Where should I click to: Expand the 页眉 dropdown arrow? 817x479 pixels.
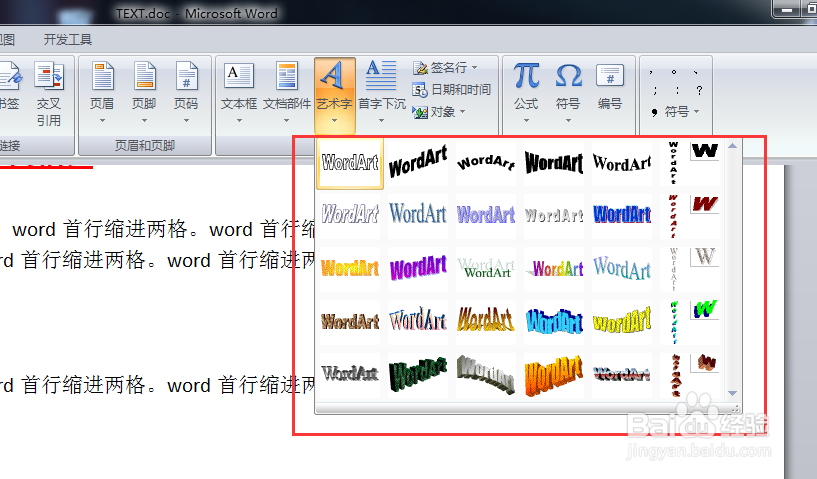click(x=102, y=121)
